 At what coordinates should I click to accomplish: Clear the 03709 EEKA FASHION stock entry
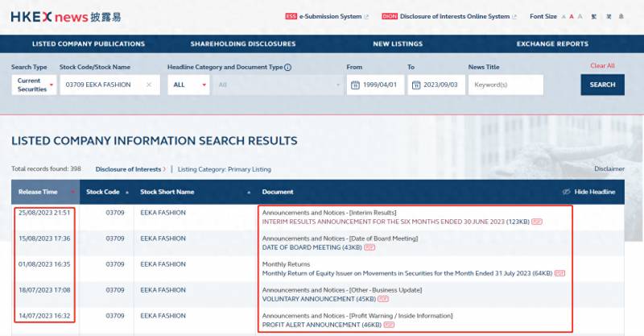(x=149, y=85)
